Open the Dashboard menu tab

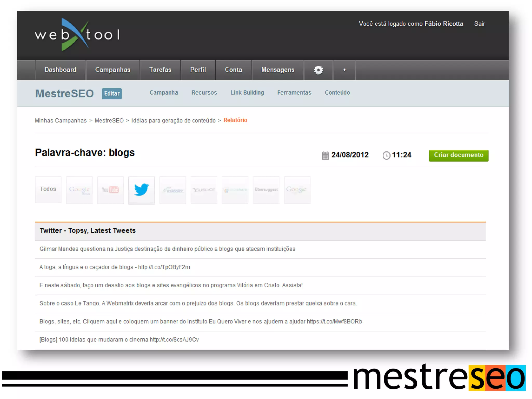pos(60,70)
